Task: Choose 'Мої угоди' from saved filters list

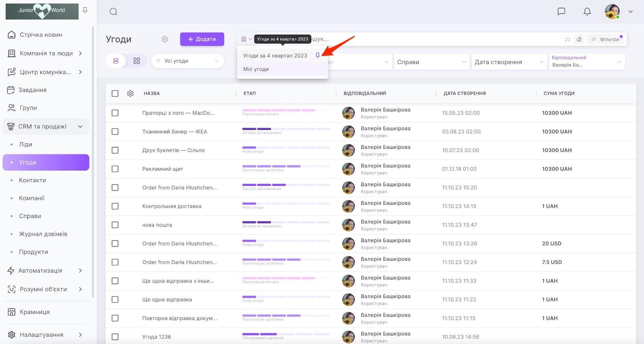Action: [256, 69]
